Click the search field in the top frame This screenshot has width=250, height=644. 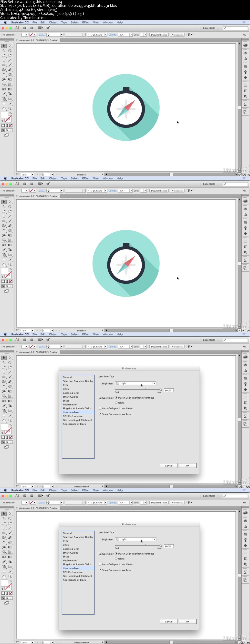(x=235, y=28)
